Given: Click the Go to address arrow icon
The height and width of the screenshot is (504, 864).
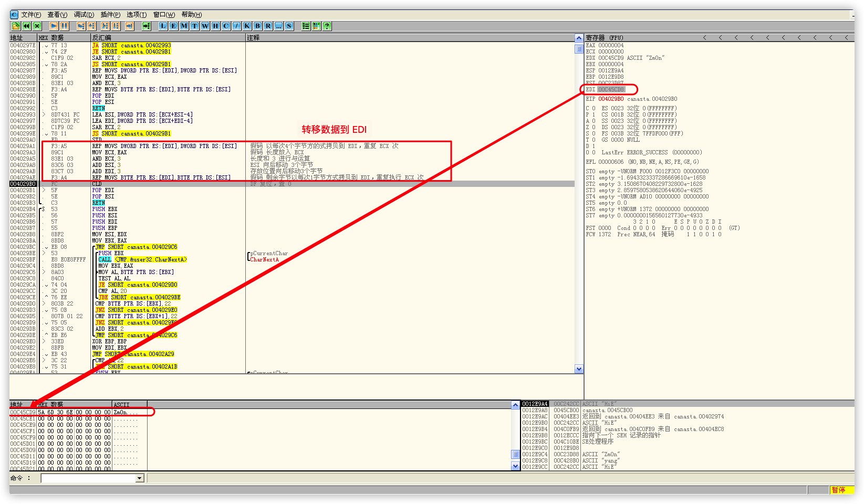Looking at the screenshot, I should [147, 26].
